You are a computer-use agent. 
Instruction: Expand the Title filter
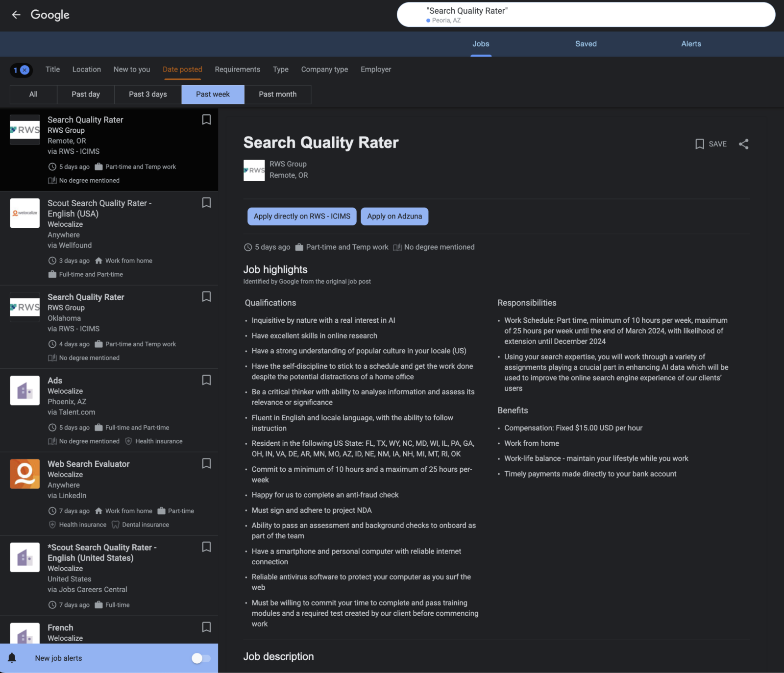click(x=53, y=70)
